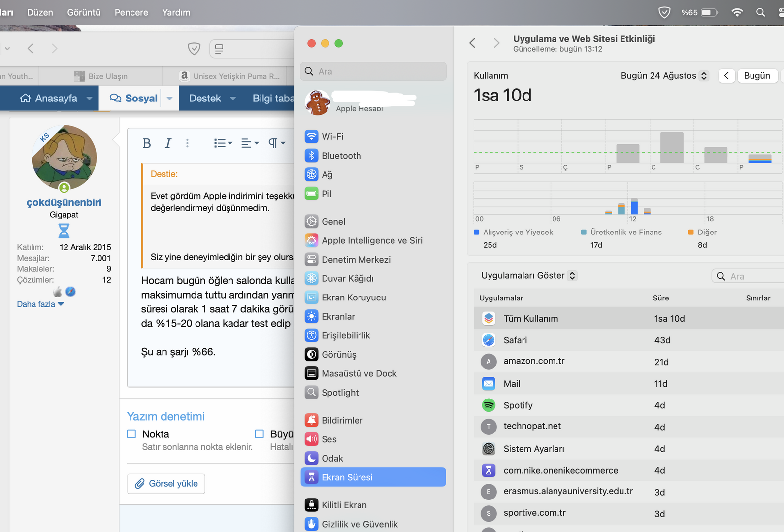Select Ekran Süresi in settings sidebar
The width and height of the screenshot is (784, 532).
(x=373, y=477)
